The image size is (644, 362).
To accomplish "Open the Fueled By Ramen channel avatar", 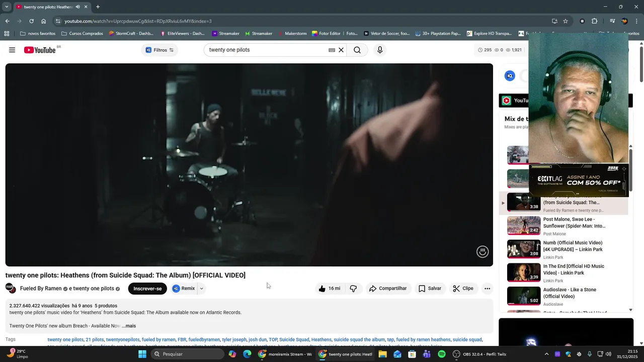I will (x=11, y=288).
